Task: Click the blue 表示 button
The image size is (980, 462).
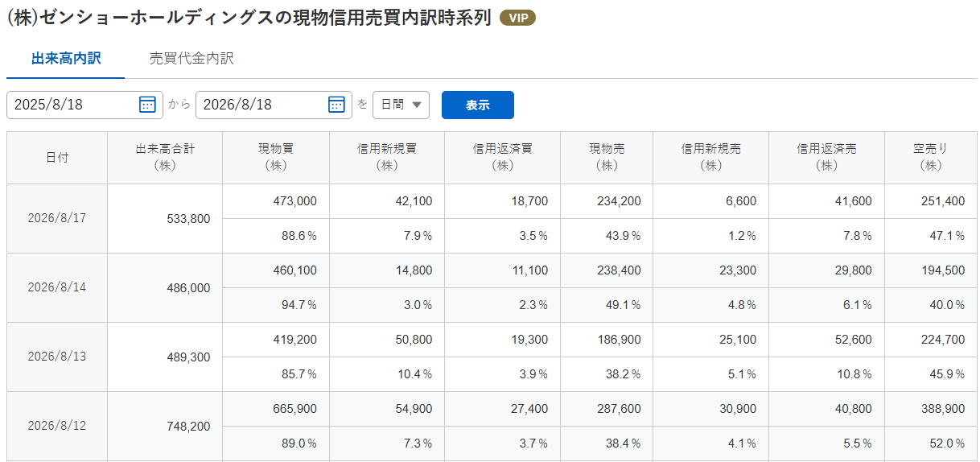Action: point(478,105)
